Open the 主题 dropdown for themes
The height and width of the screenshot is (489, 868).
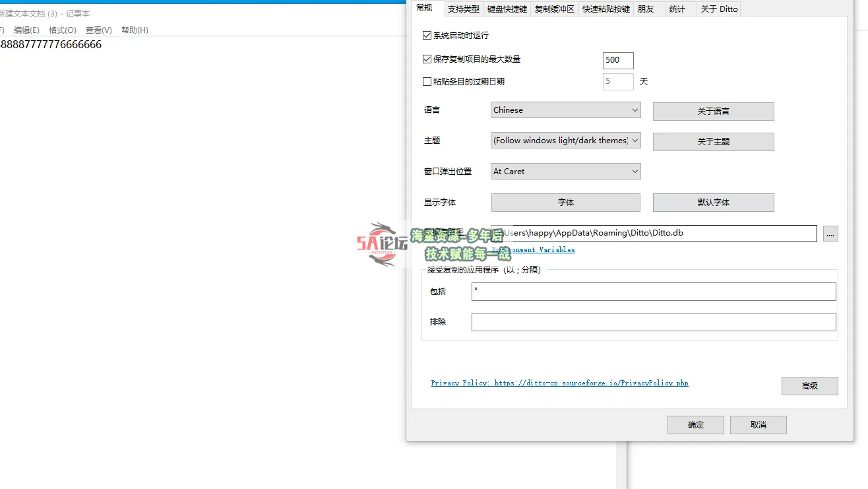click(566, 141)
